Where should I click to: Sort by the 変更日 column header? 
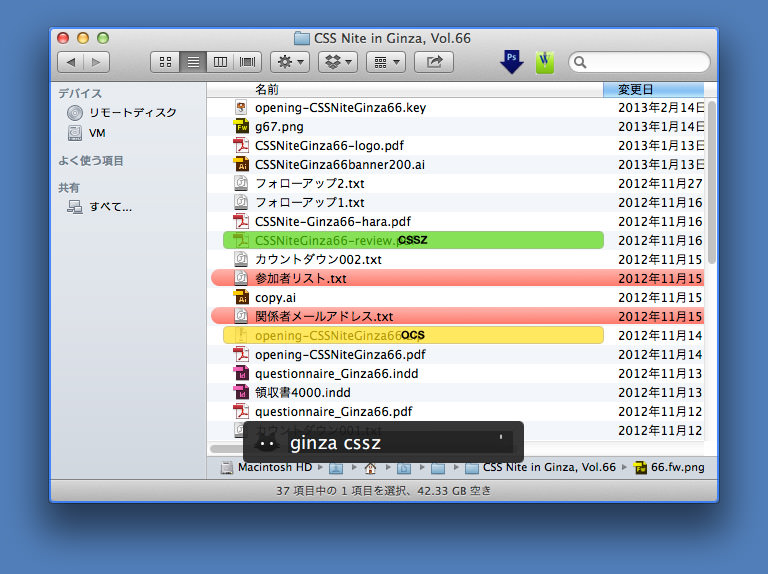653,90
